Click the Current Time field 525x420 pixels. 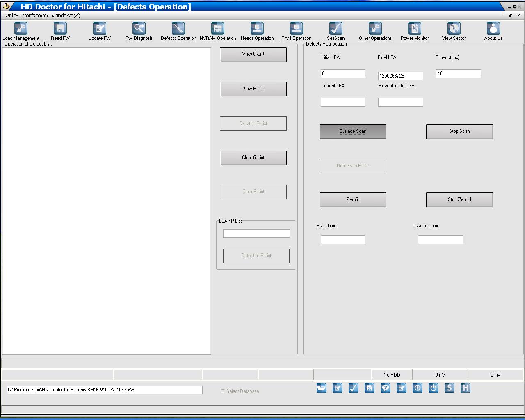pyautogui.click(x=441, y=240)
